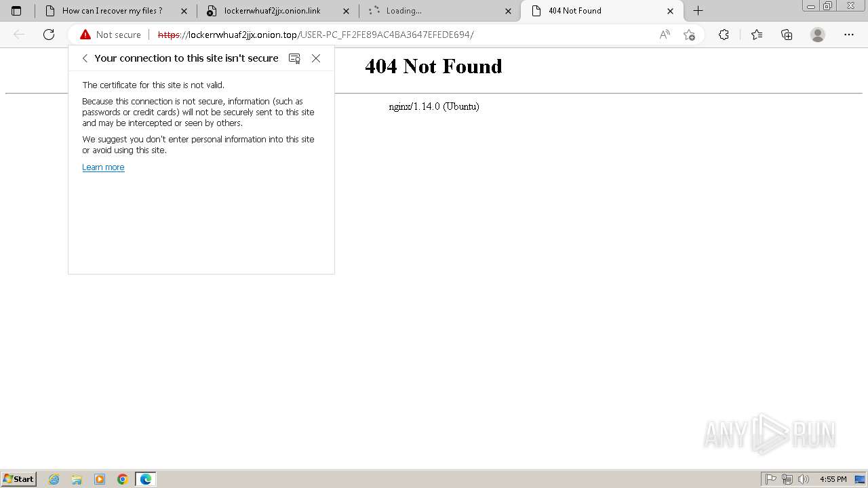Switch to lockerrwhuaf2jjx.onion.link tab
The image size is (868, 488).
coord(277,11)
